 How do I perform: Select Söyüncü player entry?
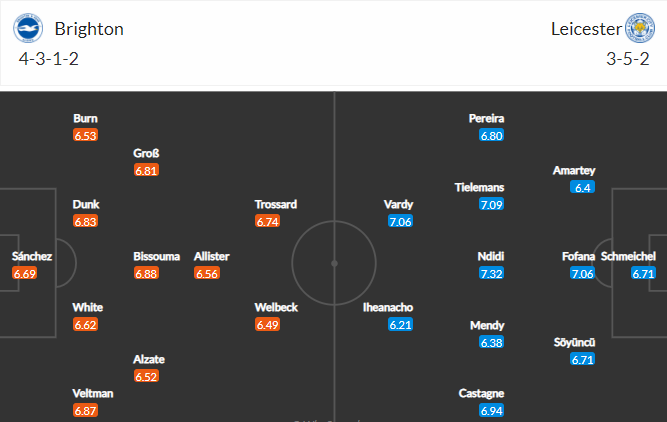coord(575,351)
